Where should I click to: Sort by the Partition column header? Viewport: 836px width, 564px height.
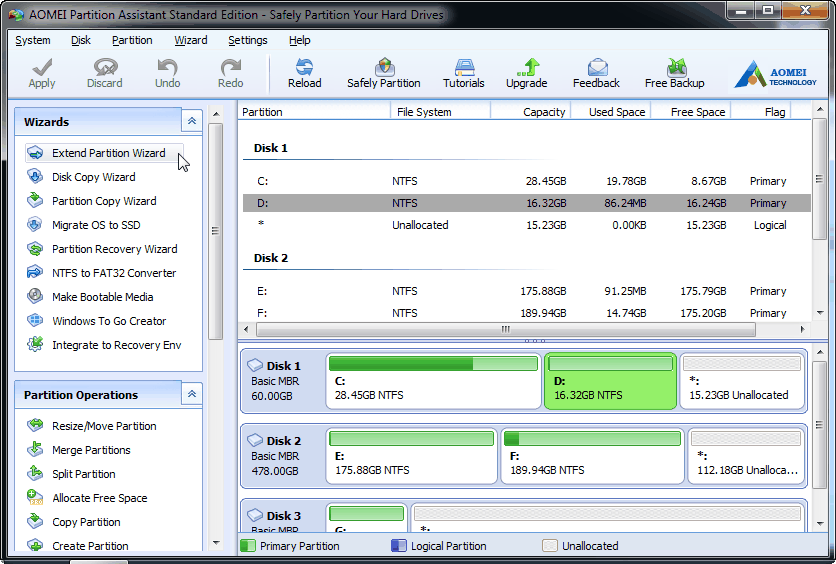314,112
